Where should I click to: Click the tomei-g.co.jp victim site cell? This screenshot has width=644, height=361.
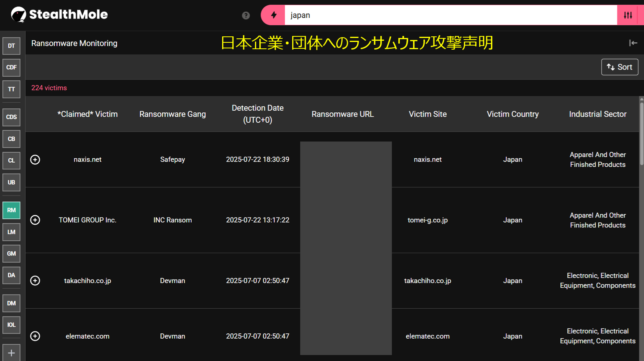click(427, 220)
